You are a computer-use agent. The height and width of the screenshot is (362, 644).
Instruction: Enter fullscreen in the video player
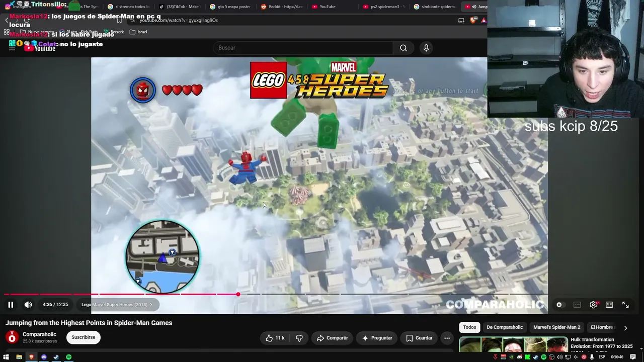pyautogui.click(x=625, y=305)
